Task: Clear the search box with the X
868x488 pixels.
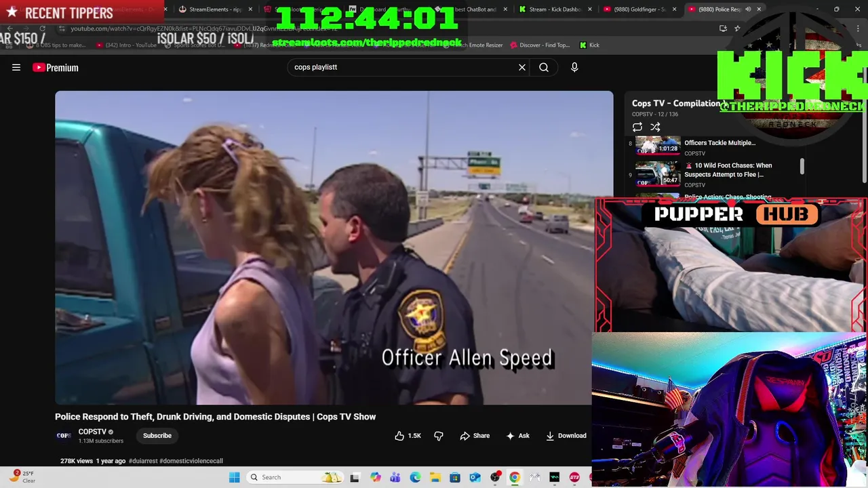Action: pyautogui.click(x=522, y=67)
